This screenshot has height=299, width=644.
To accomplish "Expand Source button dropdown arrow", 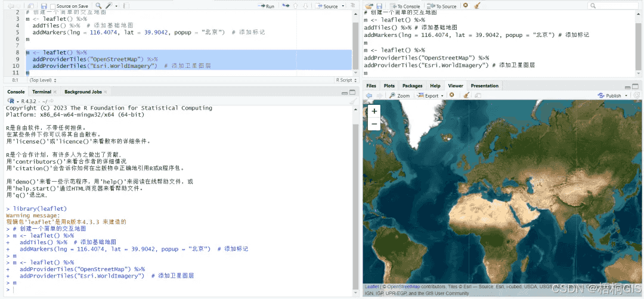I will coord(343,7).
